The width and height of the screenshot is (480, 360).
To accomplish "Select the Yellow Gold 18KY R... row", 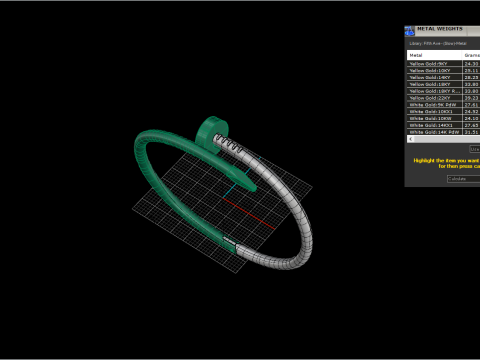I will pos(443,91).
